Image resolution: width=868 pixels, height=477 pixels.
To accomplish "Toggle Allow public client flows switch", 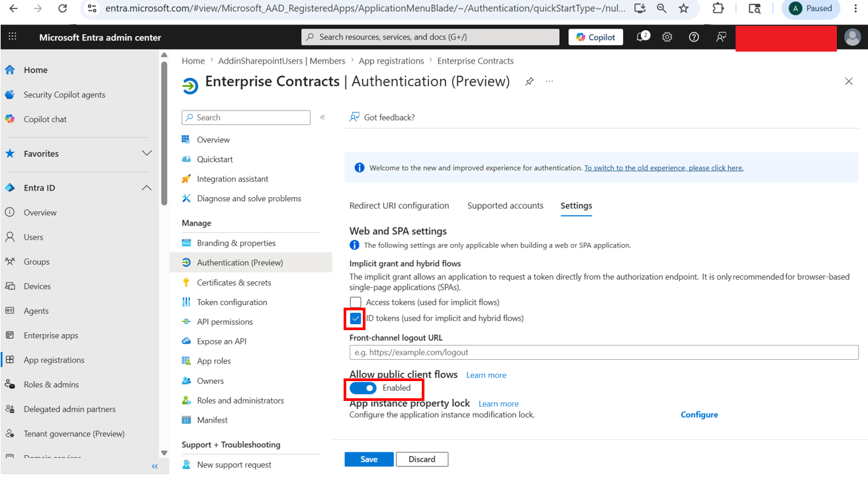I will [x=363, y=388].
